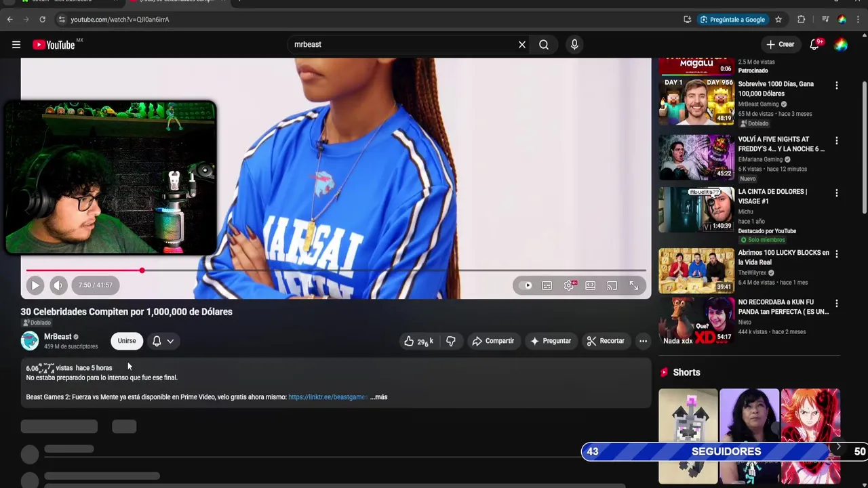Open the Kun Fu Panda Nieto video

pyautogui.click(x=696, y=320)
